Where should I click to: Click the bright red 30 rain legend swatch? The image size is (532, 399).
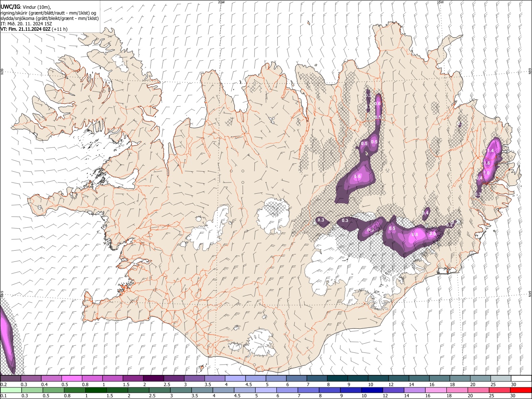click(521, 390)
